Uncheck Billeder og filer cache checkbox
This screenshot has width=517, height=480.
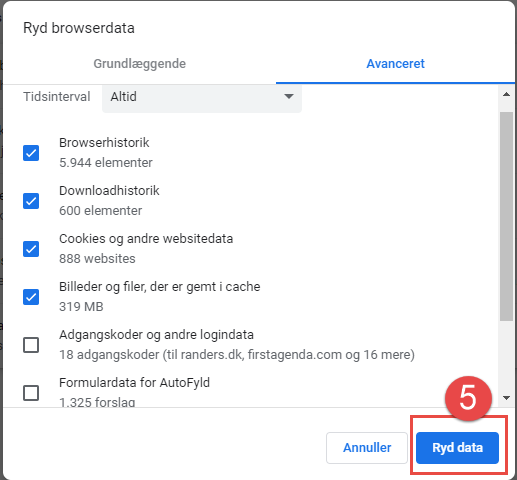31,297
